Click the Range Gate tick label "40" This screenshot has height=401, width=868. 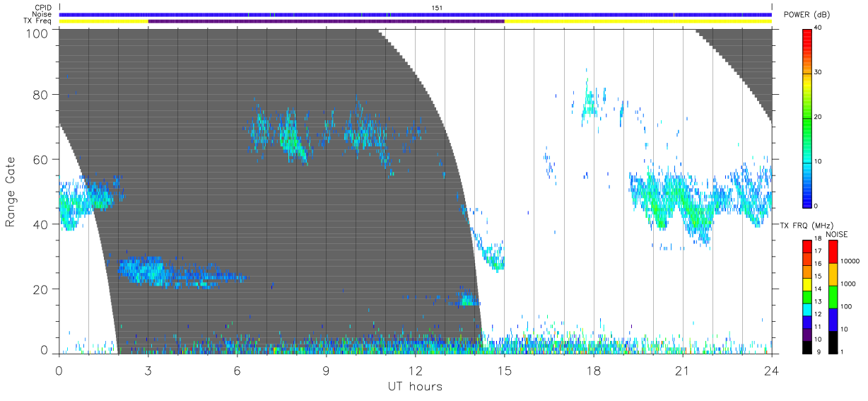click(40, 224)
